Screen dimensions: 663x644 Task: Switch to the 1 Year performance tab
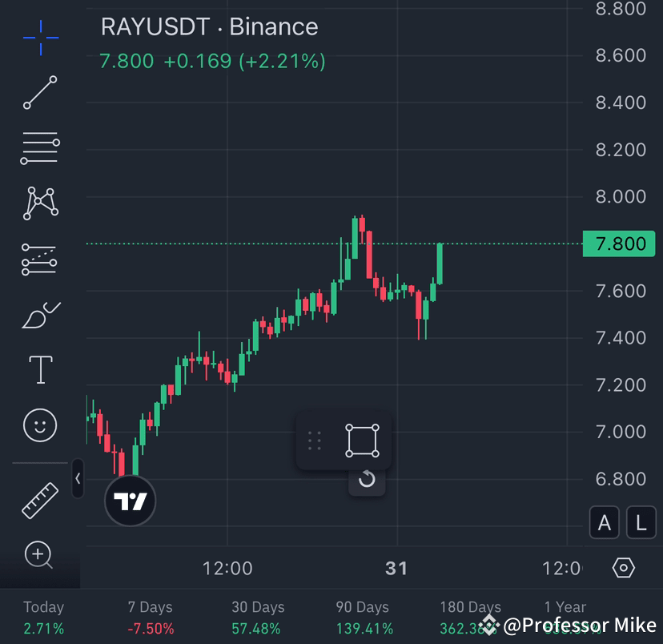pos(565,607)
